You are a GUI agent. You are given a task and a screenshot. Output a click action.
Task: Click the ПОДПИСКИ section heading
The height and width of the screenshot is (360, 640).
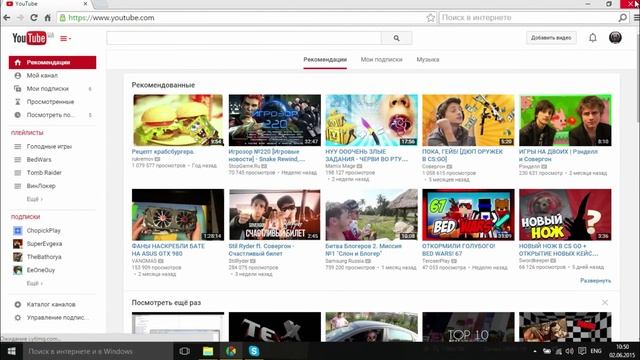(x=25, y=217)
